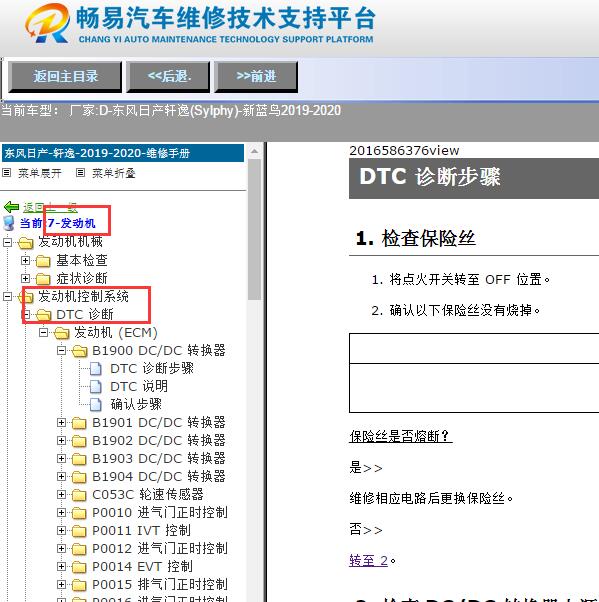
Task: Collapse the 发动机控制系统 node
Action: coord(7,296)
